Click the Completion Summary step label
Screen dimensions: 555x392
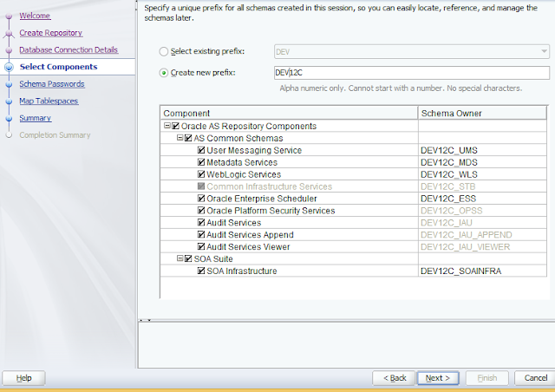[55, 135]
